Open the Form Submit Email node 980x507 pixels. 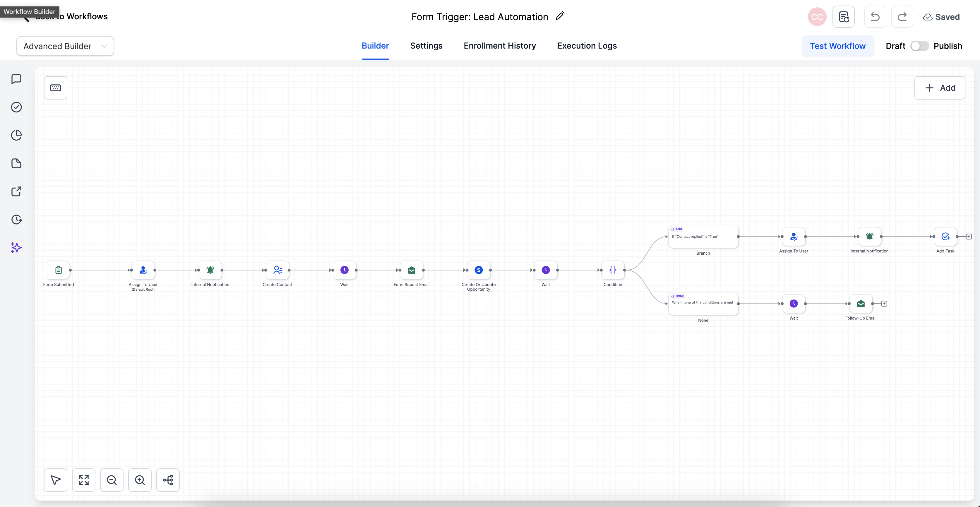[412, 270]
